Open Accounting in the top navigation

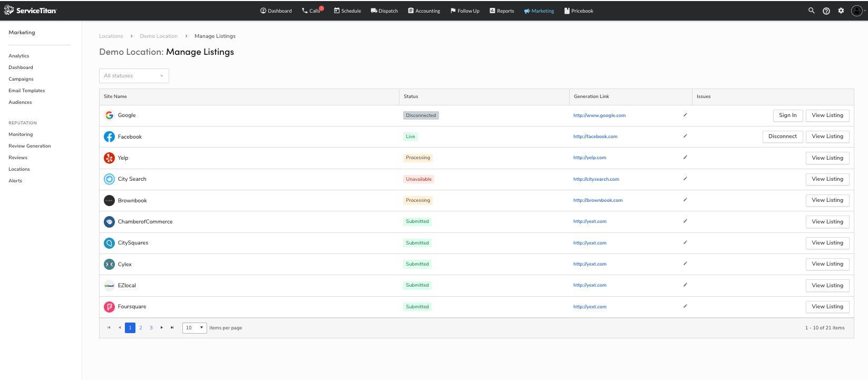[x=424, y=11]
